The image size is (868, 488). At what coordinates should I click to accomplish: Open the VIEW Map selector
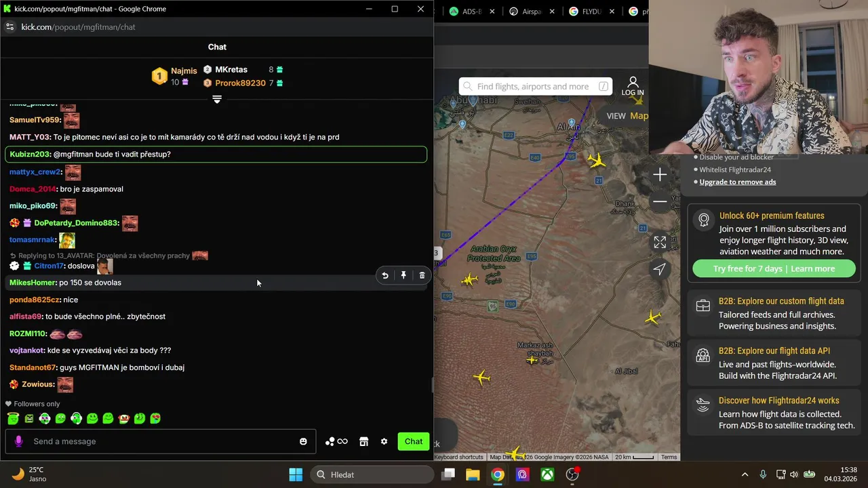coord(627,116)
